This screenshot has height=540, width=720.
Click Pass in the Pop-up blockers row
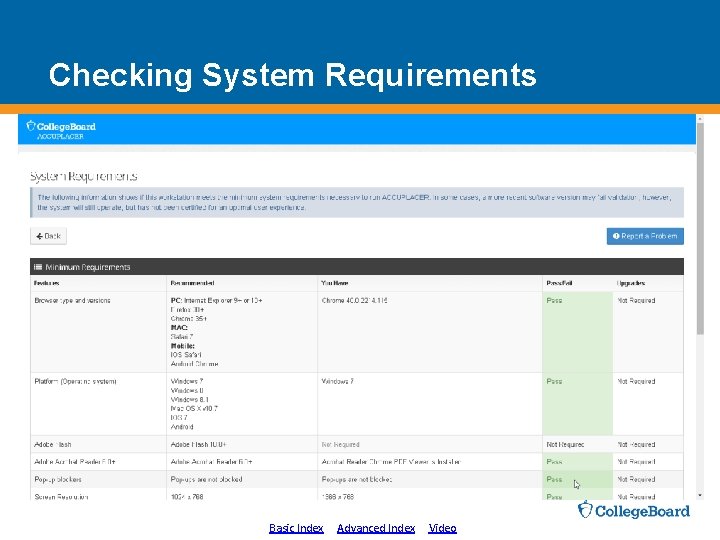(x=554, y=479)
